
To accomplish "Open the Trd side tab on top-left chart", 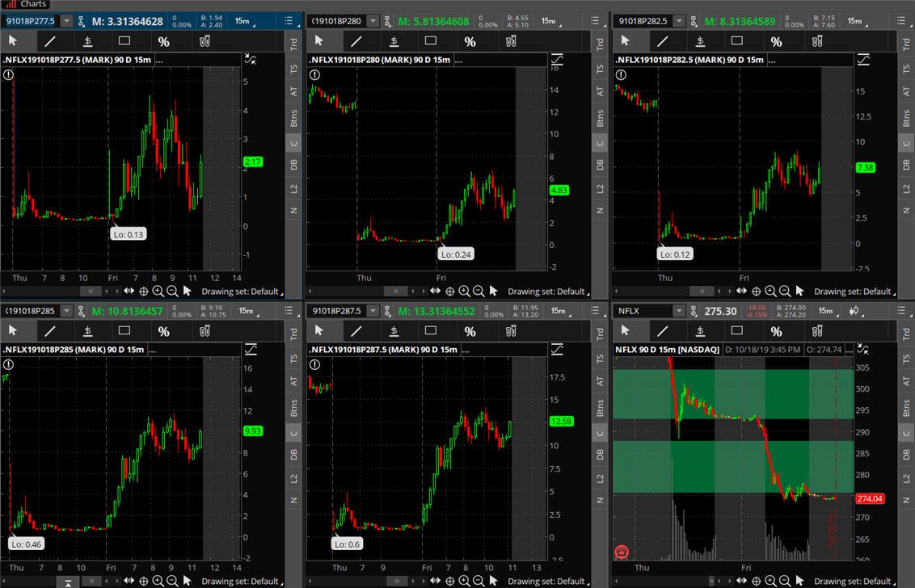I will click(x=293, y=43).
